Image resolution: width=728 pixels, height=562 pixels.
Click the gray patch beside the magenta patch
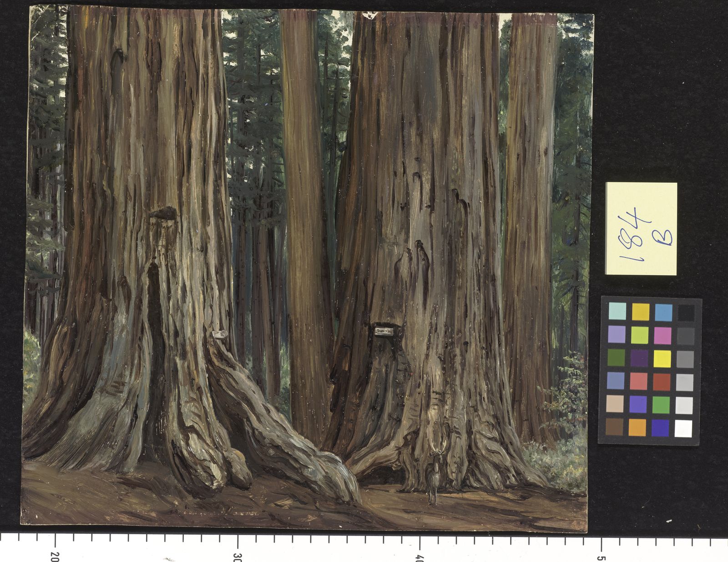coord(686,336)
